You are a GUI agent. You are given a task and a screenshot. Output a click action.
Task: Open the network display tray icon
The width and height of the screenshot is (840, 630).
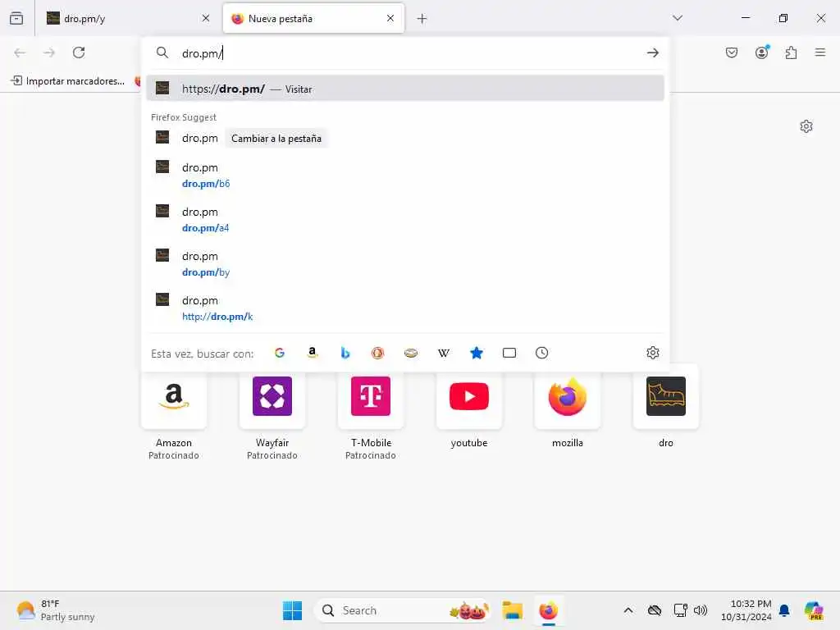pyautogui.click(x=680, y=610)
